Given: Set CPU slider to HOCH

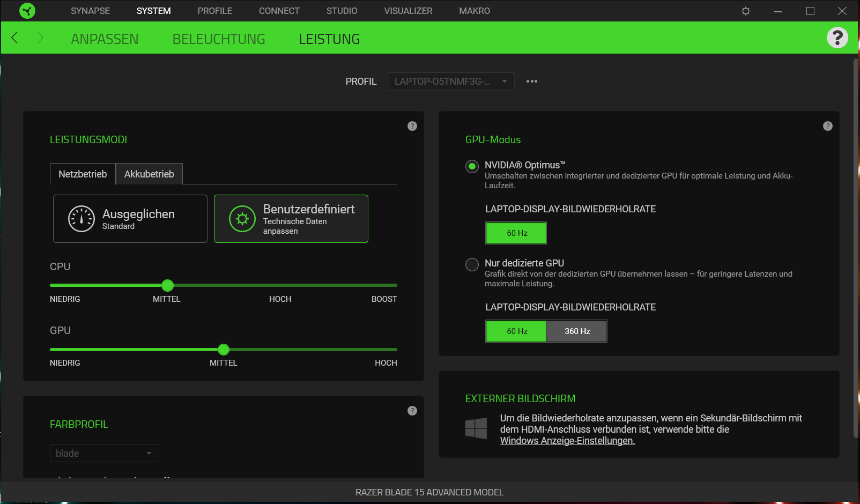Looking at the screenshot, I should (280, 285).
